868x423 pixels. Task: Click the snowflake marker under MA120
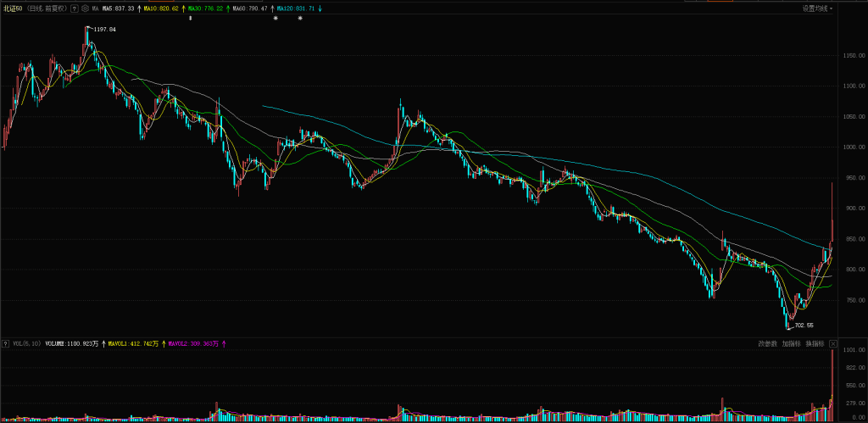[x=300, y=18]
